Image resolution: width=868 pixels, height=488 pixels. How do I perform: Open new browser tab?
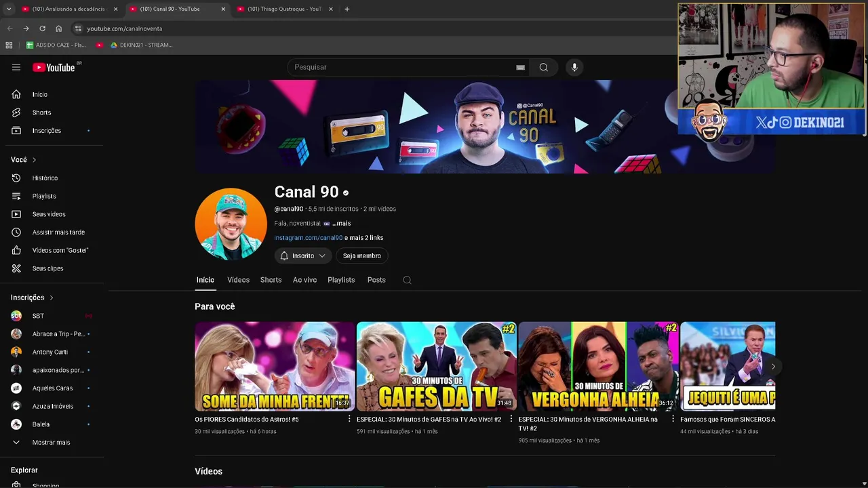tap(347, 9)
